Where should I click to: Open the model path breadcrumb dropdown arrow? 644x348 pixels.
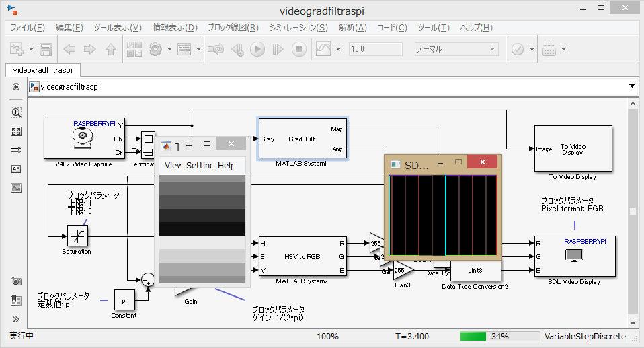click(631, 86)
